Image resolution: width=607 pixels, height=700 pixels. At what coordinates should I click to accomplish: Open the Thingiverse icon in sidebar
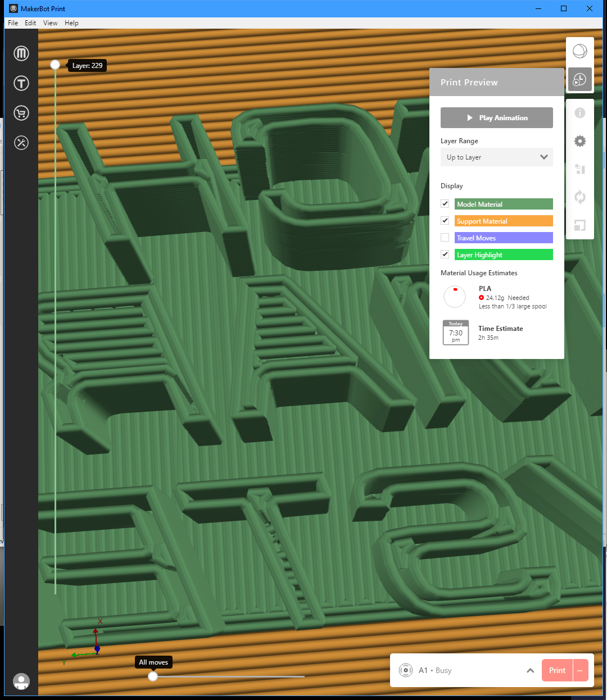[x=21, y=83]
